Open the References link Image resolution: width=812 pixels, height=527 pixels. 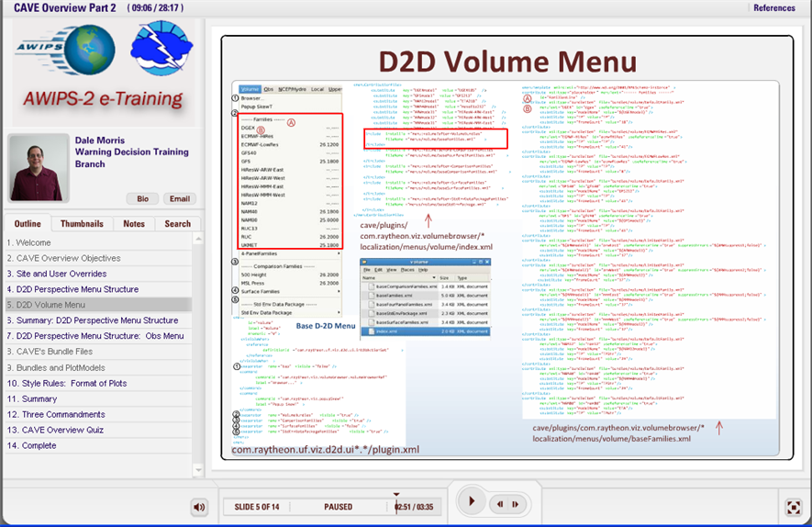774,7
